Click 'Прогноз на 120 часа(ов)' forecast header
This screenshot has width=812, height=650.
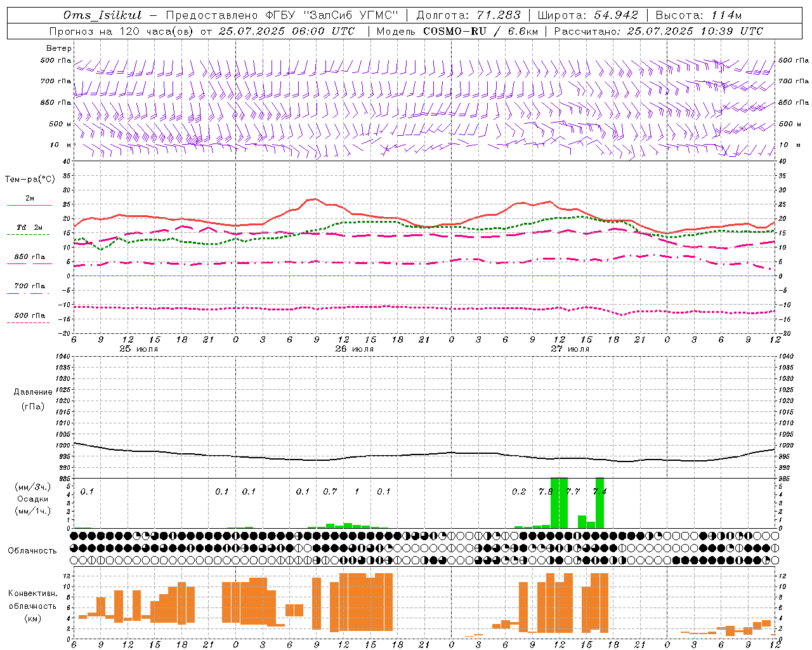[x=122, y=31]
